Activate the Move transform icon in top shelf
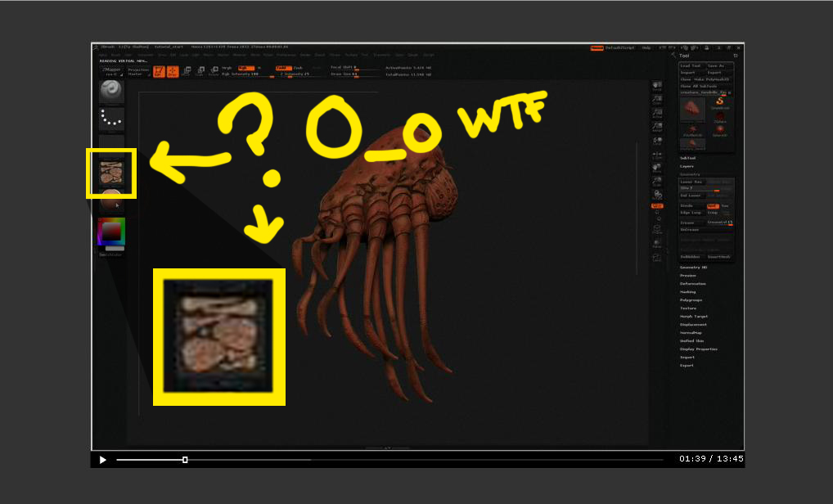833x504 pixels. click(187, 71)
